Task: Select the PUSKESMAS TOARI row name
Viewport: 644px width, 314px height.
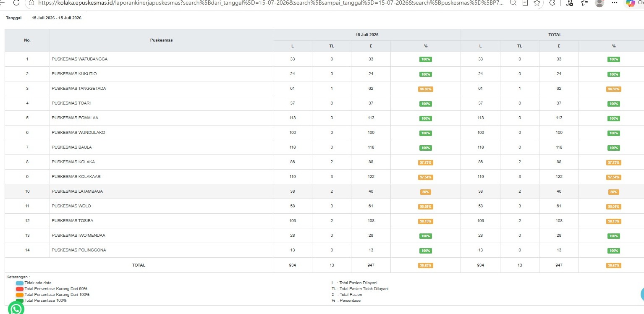Action: click(x=71, y=103)
